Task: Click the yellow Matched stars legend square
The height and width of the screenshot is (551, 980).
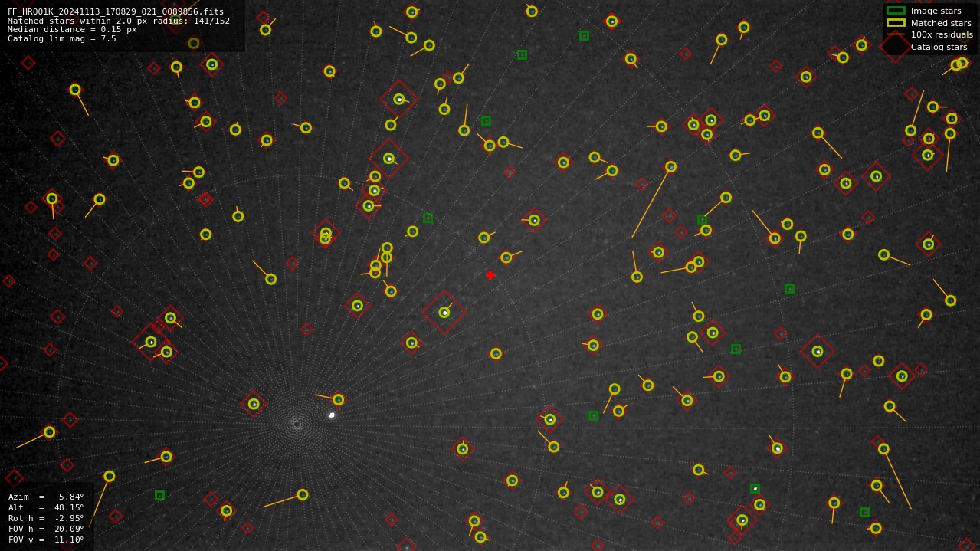Action: point(896,23)
